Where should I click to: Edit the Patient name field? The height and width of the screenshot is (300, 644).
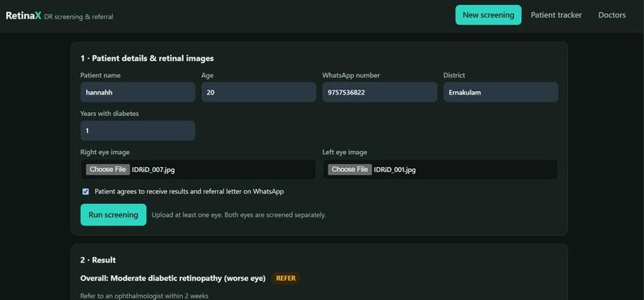pos(137,92)
